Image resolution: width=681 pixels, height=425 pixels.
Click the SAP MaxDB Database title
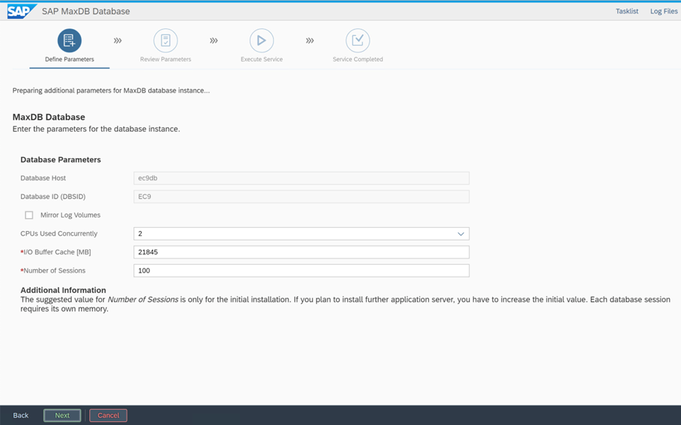(86, 11)
